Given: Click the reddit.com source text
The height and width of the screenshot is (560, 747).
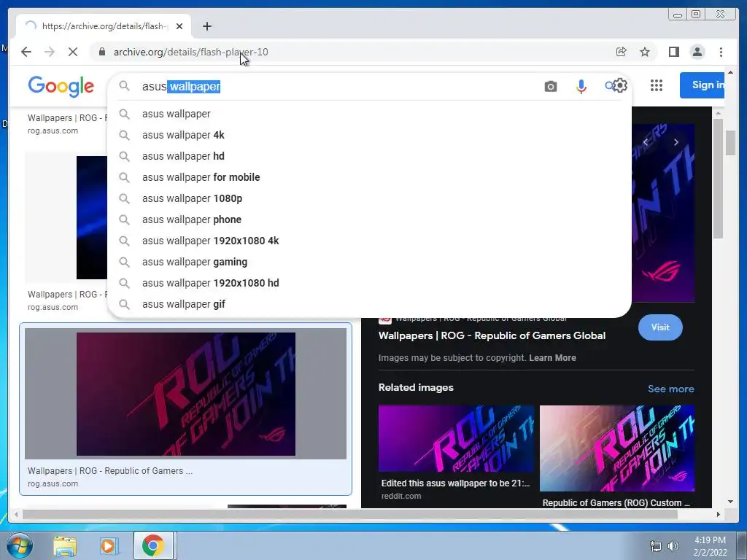Looking at the screenshot, I should pos(400,496).
